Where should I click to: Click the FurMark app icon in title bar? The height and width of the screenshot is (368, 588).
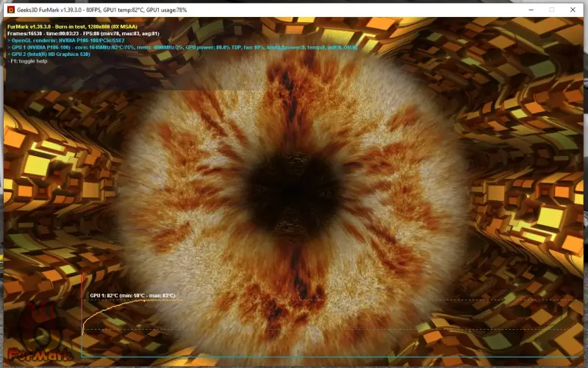click(11, 10)
